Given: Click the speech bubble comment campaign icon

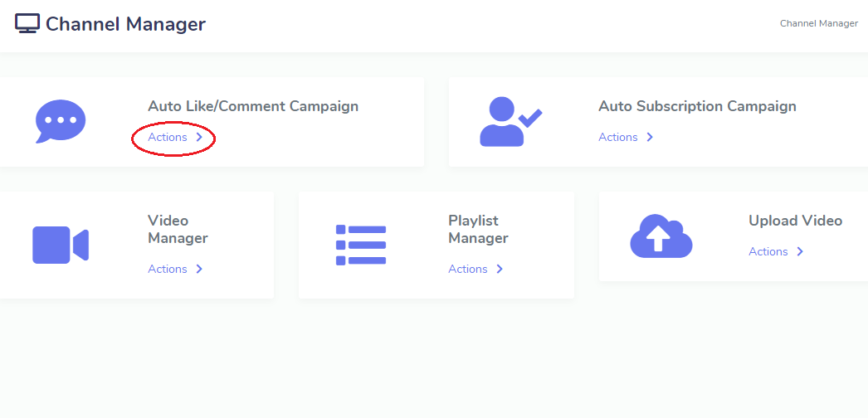Looking at the screenshot, I should coord(61,121).
